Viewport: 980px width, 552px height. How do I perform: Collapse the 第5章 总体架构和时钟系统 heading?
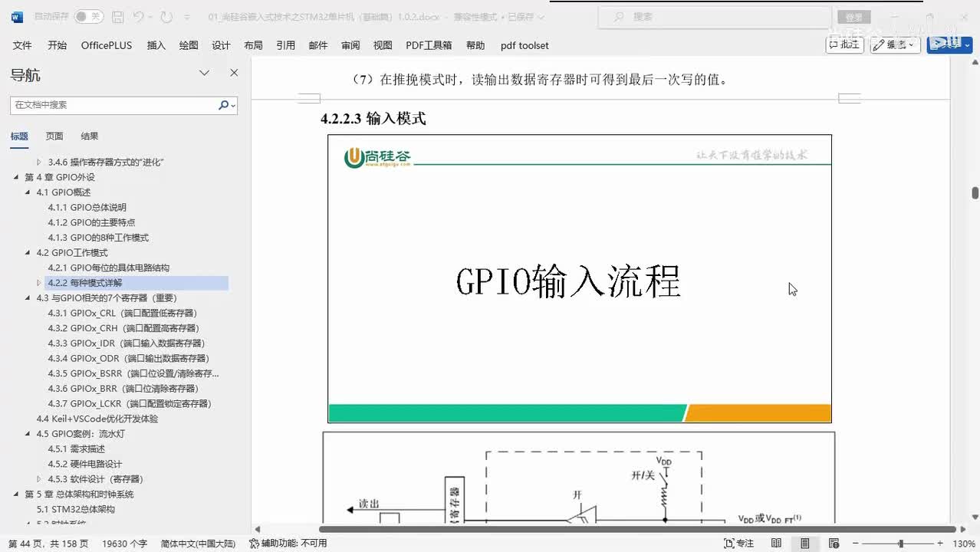(x=16, y=494)
